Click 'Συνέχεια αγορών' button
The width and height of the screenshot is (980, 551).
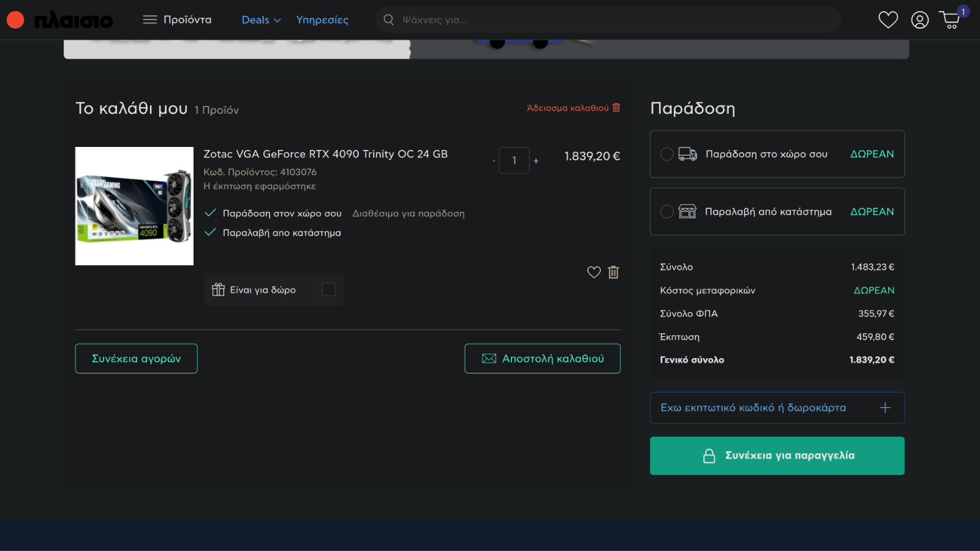pyautogui.click(x=136, y=359)
